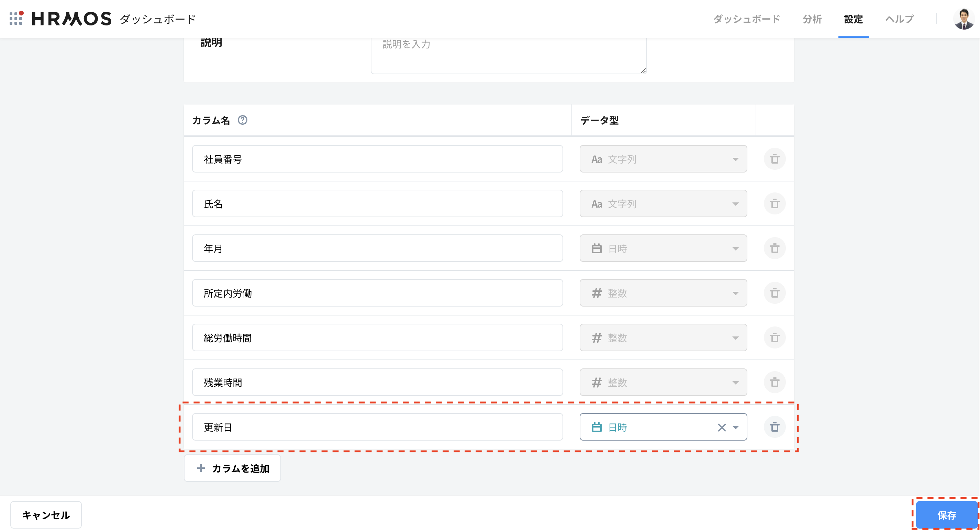Delete the 所定内労働 column via trash icon
The height and width of the screenshot is (532, 980).
[x=774, y=293]
